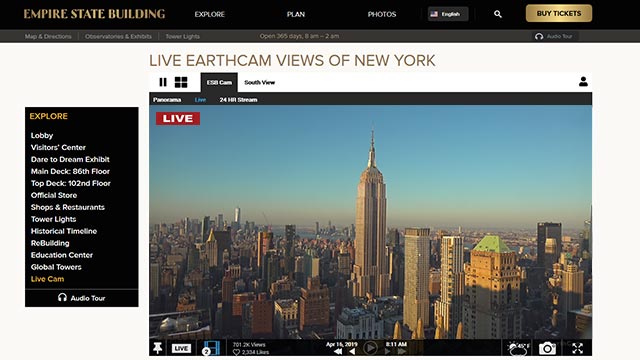Screen dimensions: 640x360
Task: Click Audio Tour in sidebar footer
Action: click(82, 298)
